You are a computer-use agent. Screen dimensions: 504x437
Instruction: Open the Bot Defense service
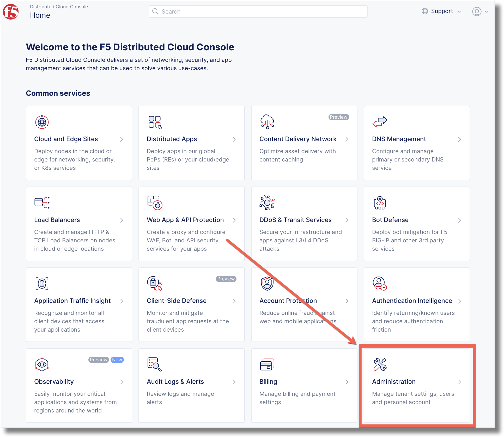click(417, 224)
